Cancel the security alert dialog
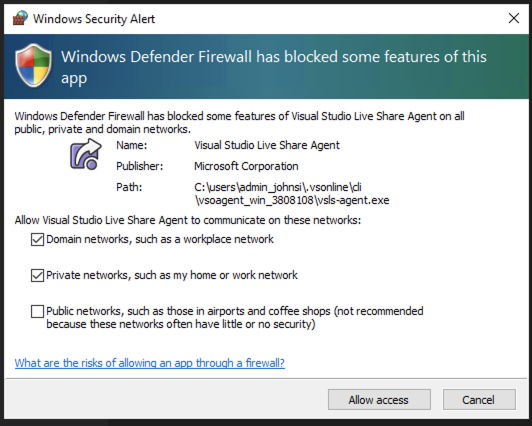Viewport: 532px width, 426px height. point(479,400)
